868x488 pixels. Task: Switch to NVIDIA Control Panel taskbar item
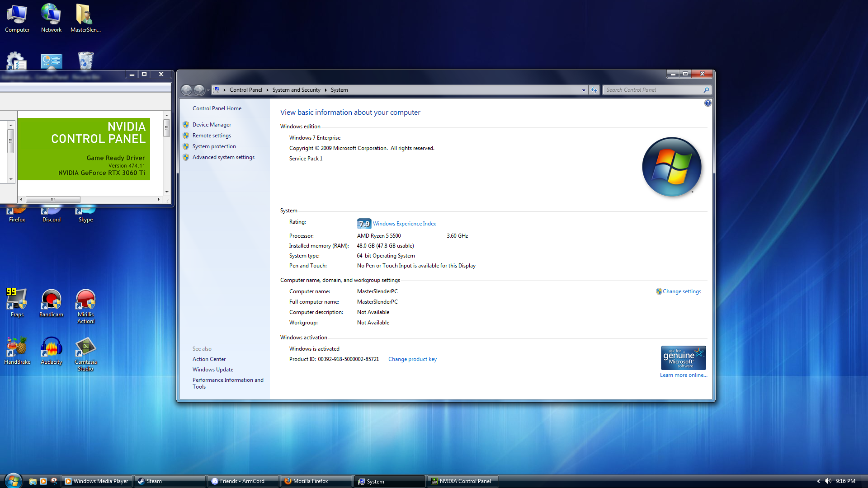[x=463, y=481]
